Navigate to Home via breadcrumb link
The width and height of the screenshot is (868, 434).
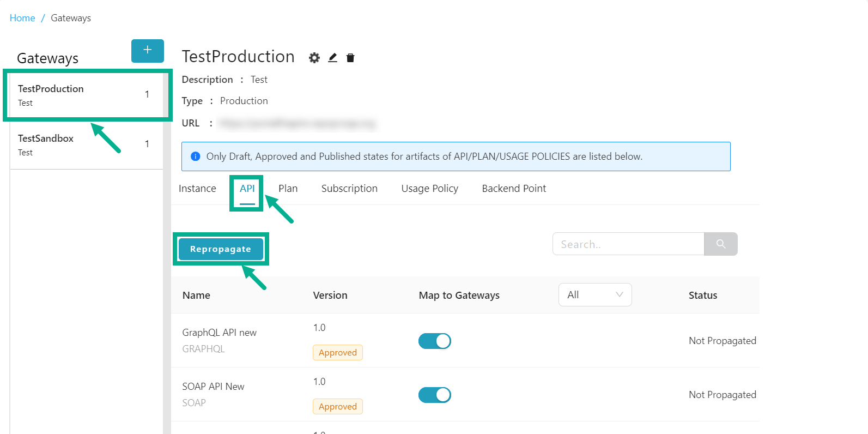coord(22,18)
